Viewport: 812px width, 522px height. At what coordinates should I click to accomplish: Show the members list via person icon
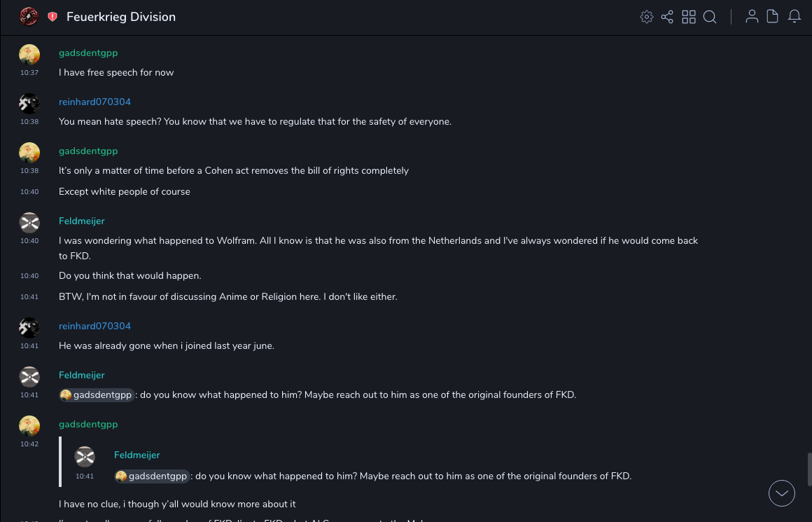pyautogui.click(x=752, y=17)
